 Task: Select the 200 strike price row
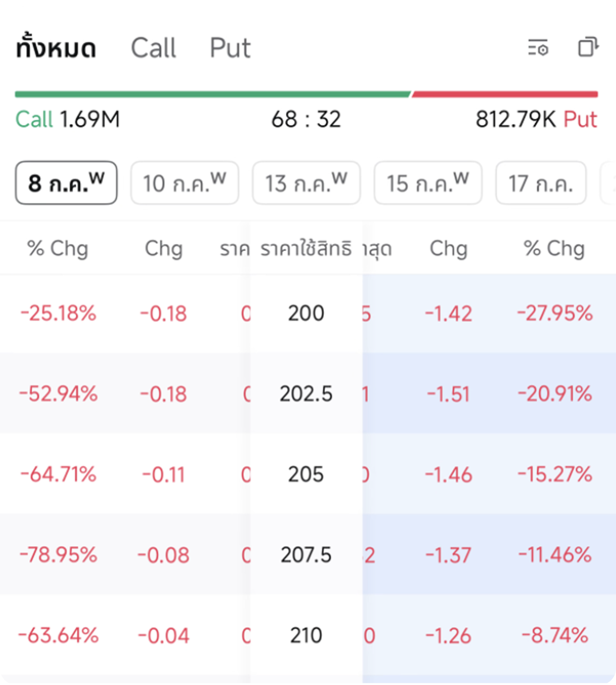[x=308, y=313]
